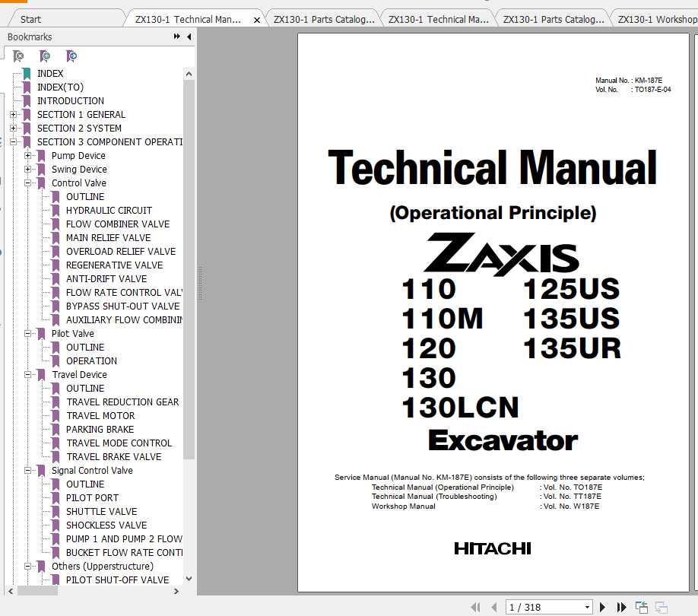698x616 pixels.
Task: Select the HYDRAULIC CIRCUIT bookmark
Action: click(x=107, y=210)
